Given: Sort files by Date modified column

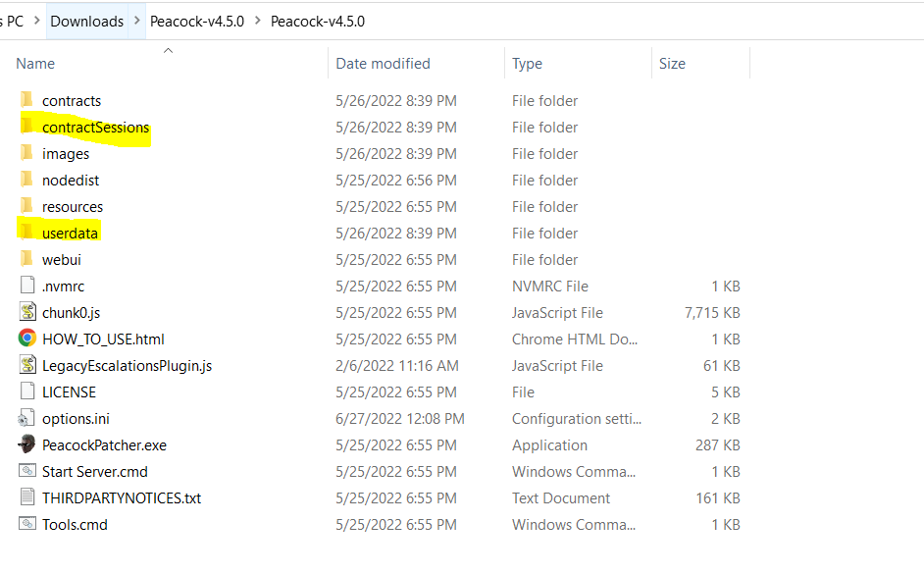Looking at the screenshot, I should point(383,64).
